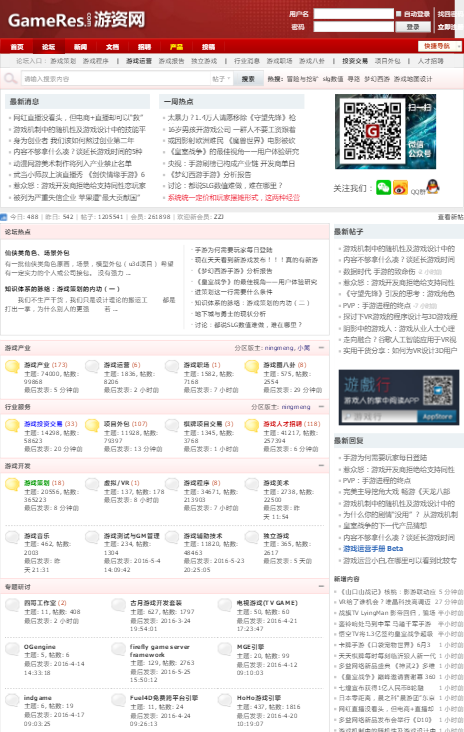Click the bubble icon for 游戏职场 forum

coord(172,366)
